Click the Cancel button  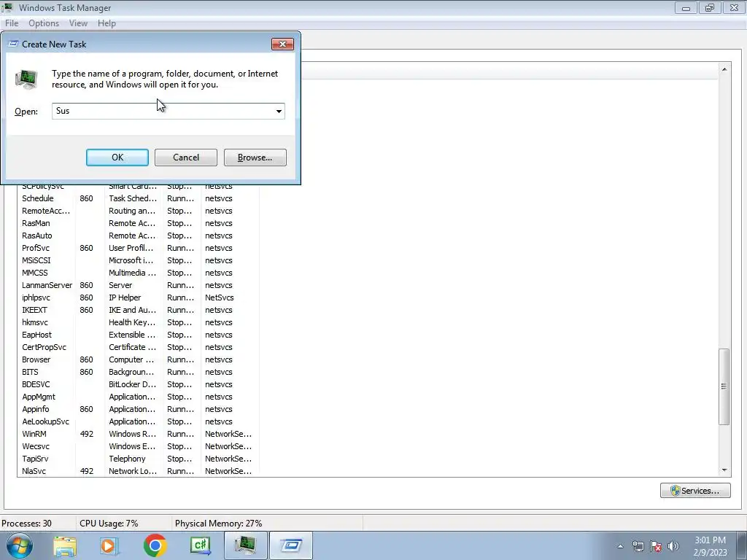pyautogui.click(x=186, y=157)
